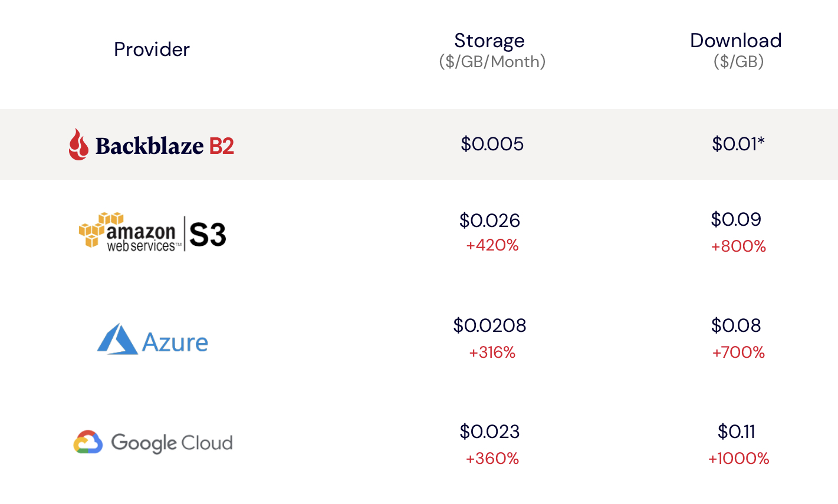This screenshot has width=838, height=504.
Task: Click the Download column header
Action: (x=736, y=41)
